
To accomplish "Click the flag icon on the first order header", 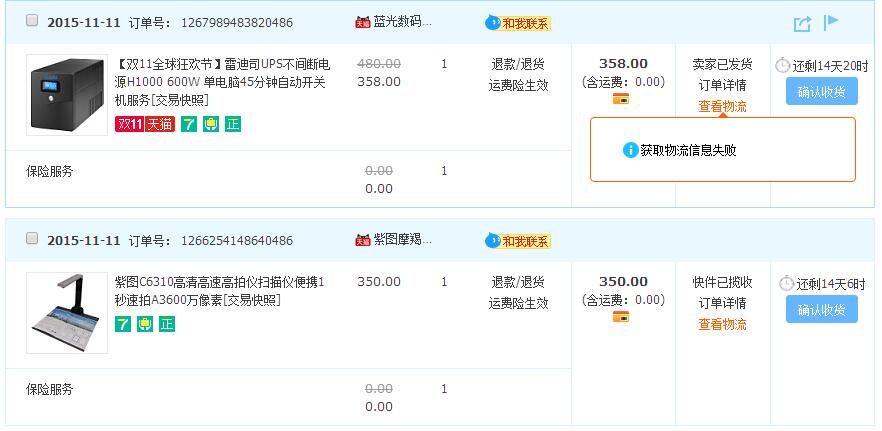I will [x=831, y=22].
